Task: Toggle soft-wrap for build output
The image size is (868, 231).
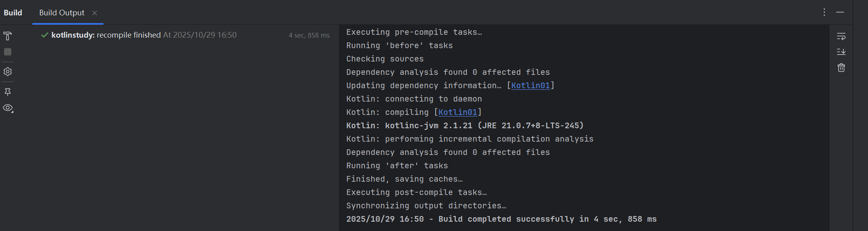Action: pos(841,36)
